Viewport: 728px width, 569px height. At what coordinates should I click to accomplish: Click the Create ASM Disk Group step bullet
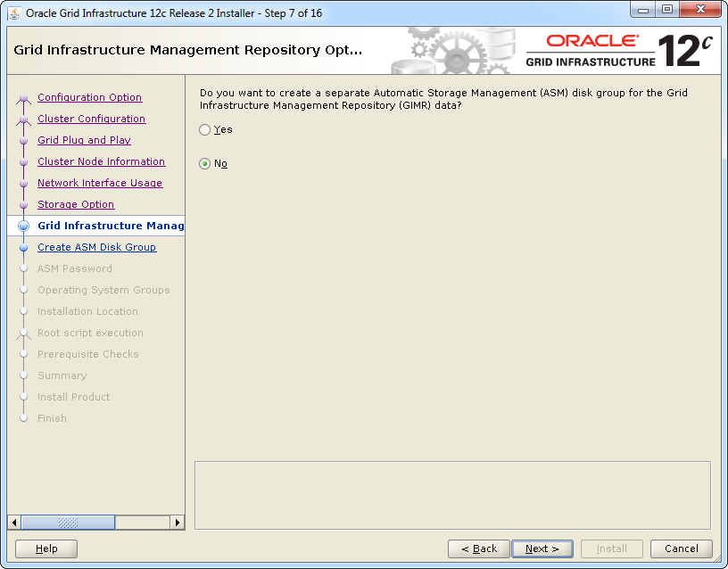point(24,248)
